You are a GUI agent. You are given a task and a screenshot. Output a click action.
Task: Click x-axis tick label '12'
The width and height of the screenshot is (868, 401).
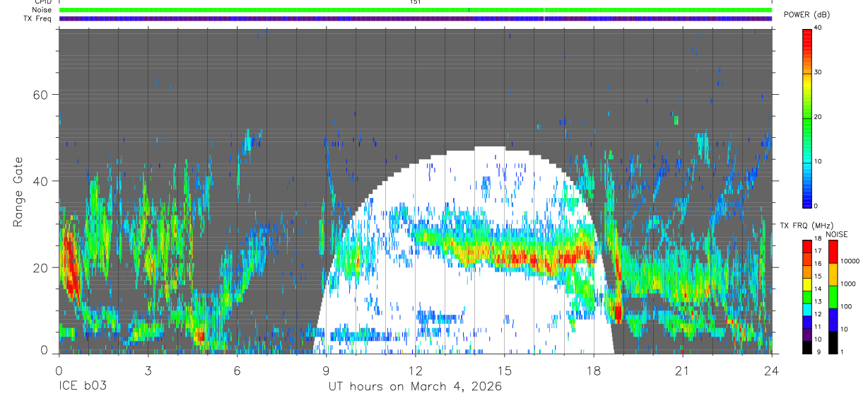[415, 371]
